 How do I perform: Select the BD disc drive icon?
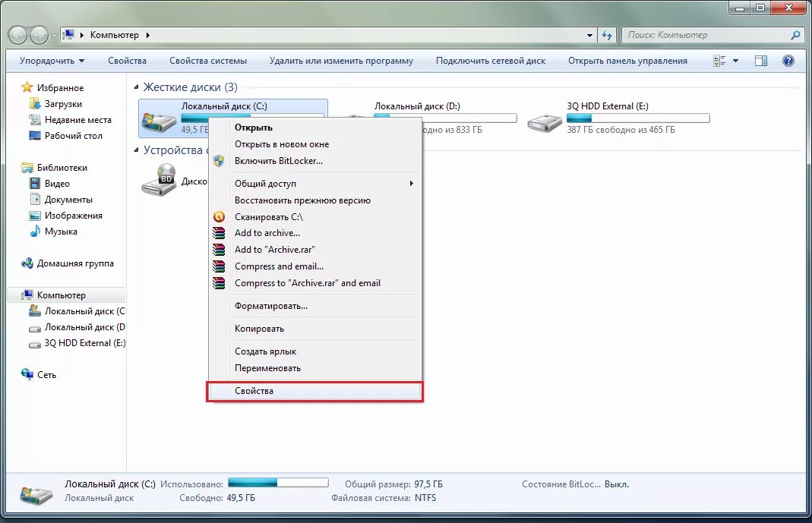point(160,179)
